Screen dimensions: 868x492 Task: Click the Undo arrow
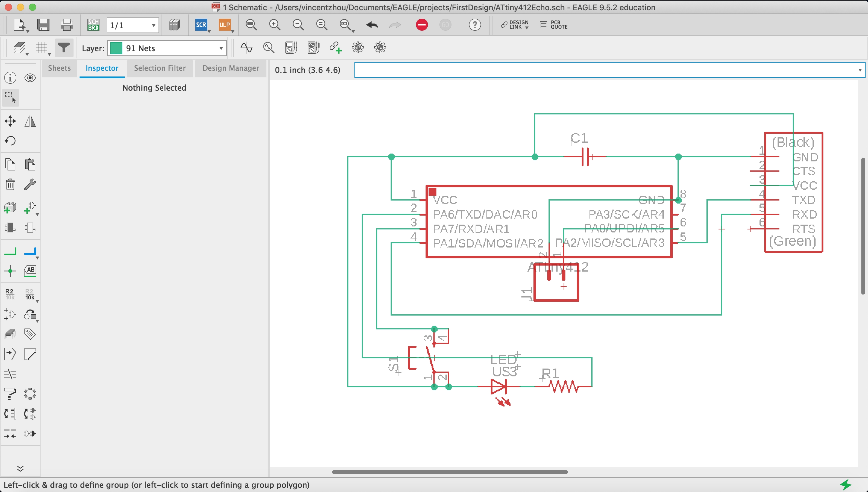(372, 25)
